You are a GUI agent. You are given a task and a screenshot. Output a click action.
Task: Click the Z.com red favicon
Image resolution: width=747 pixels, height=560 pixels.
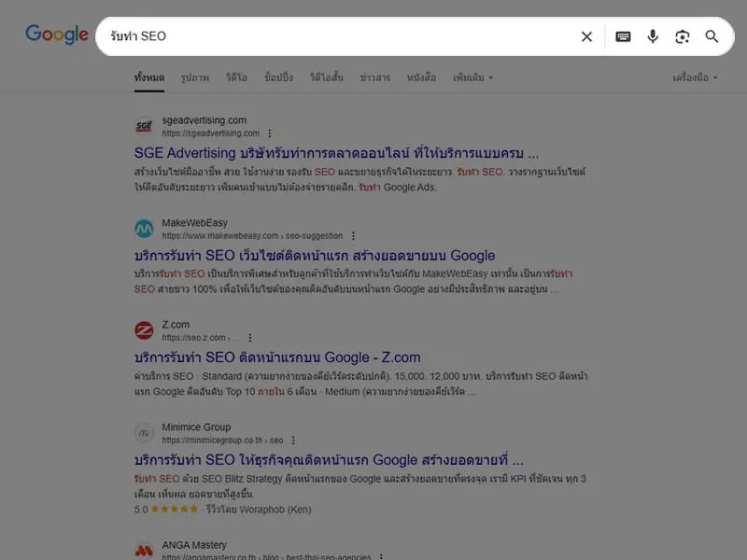(144, 330)
